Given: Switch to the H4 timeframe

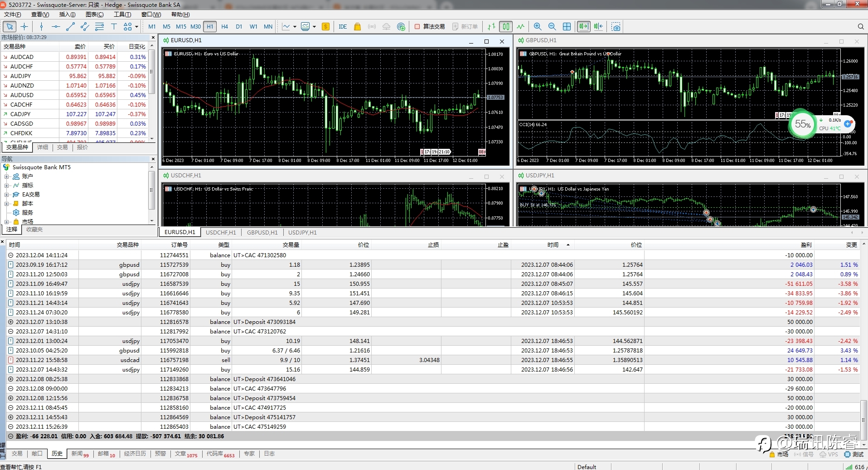Looking at the screenshot, I should [x=224, y=27].
